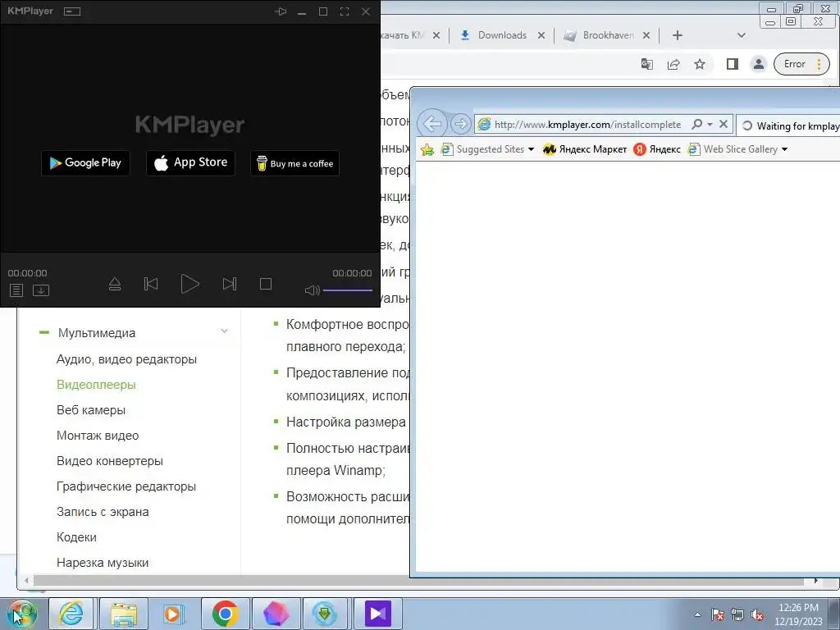This screenshot has height=630, width=840.
Task: Click the webpage horizontal scrollbar
Action: [x=418, y=581]
